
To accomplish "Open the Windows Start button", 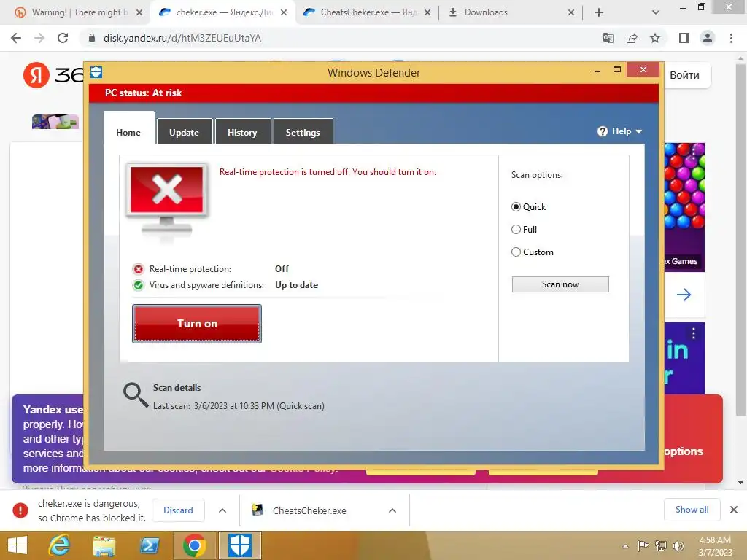I will click(18, 545).
